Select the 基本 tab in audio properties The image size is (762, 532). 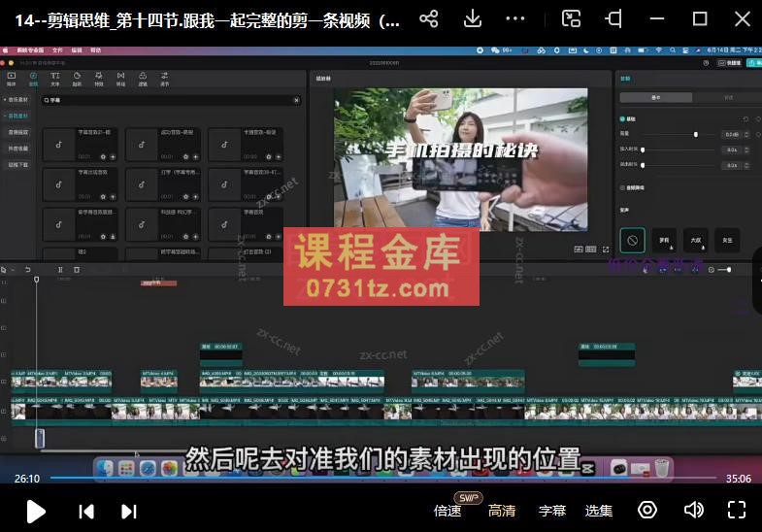[x=655, y=98]
